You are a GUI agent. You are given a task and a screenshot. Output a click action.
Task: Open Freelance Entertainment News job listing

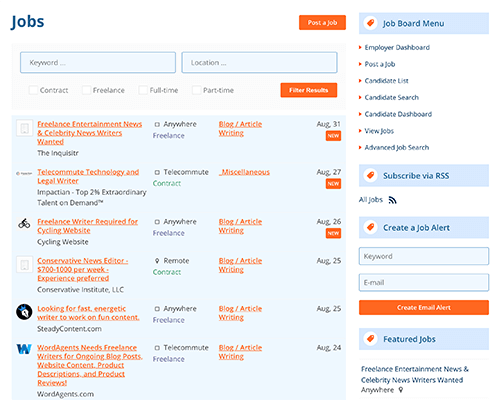[x=89, y=133]
